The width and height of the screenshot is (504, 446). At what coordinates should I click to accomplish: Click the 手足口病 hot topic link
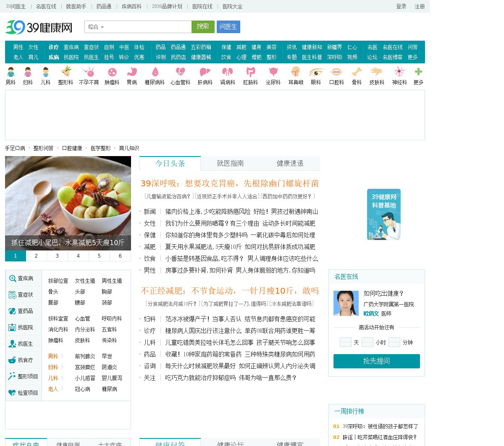(15, 148)
